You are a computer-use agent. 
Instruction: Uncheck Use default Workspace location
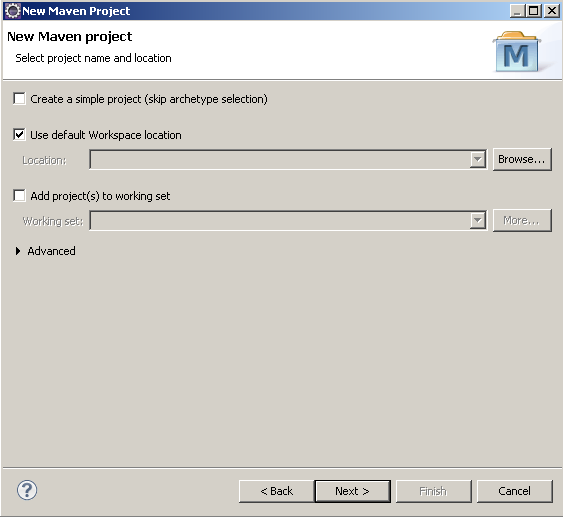pyautogui.click(x=19, y=135)
